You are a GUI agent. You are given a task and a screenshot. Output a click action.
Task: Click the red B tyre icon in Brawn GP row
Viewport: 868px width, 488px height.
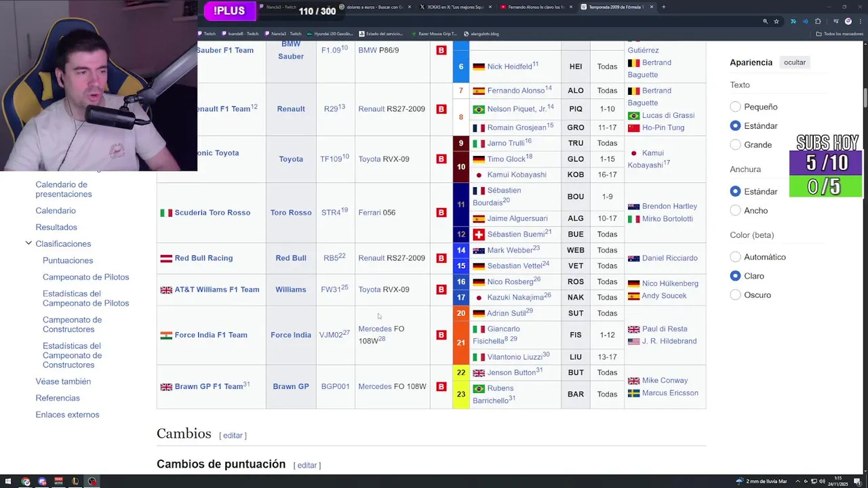[441, 386]
